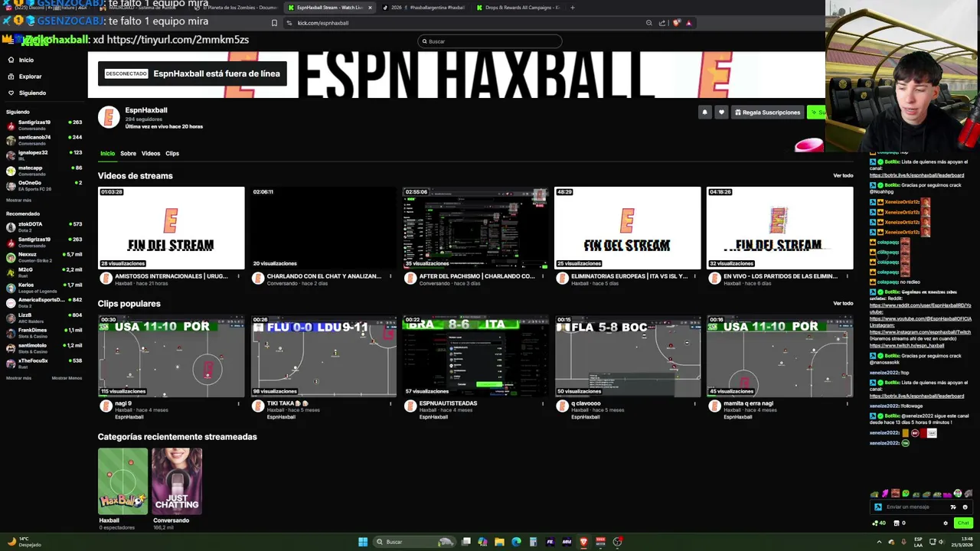Click Mostrar más under Siguiendo list
Screen dimensions: 980x551
point(19,201)
